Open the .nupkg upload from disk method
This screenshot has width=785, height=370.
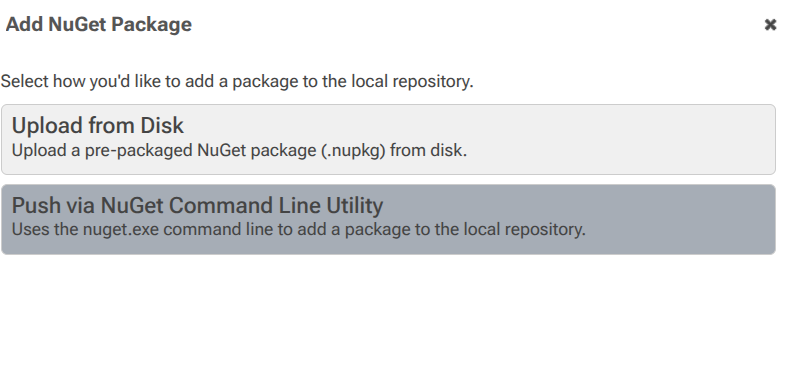coord(388,140)
